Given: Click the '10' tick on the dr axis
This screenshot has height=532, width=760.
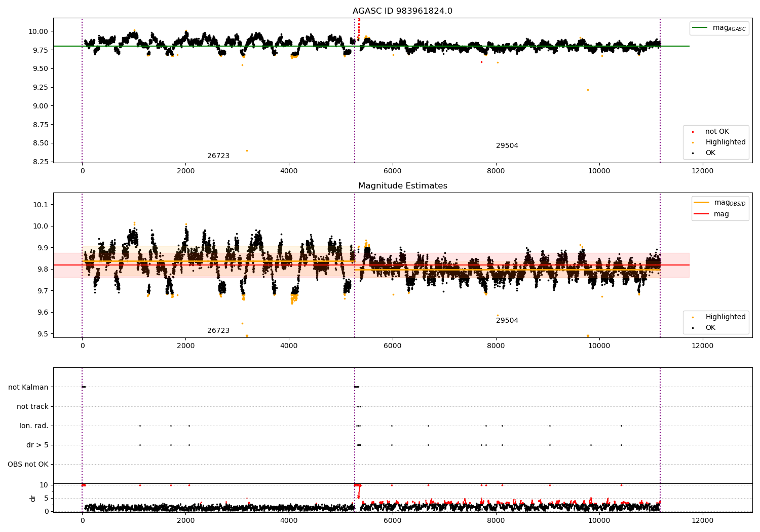Looking at the screenshot, I should pyautogui.click(x=44, y=485).
